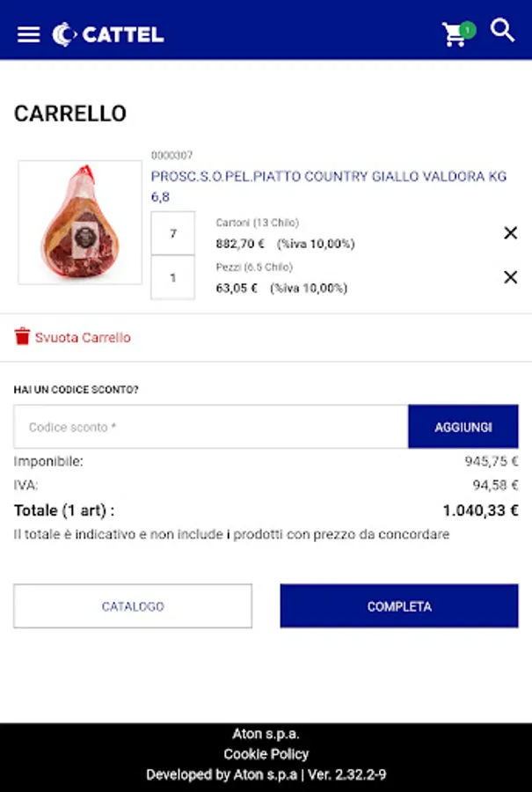Viewport: 532px width, 792px height.
Task: Click Developed by Aton s.p.a version text
Action: (266, 774)
